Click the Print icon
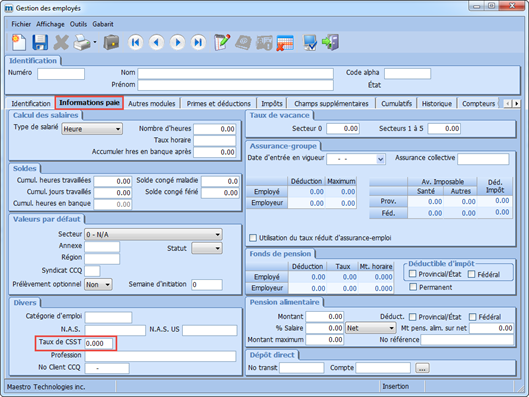Screen dimensions: 529x397 (x=82, y=42)
